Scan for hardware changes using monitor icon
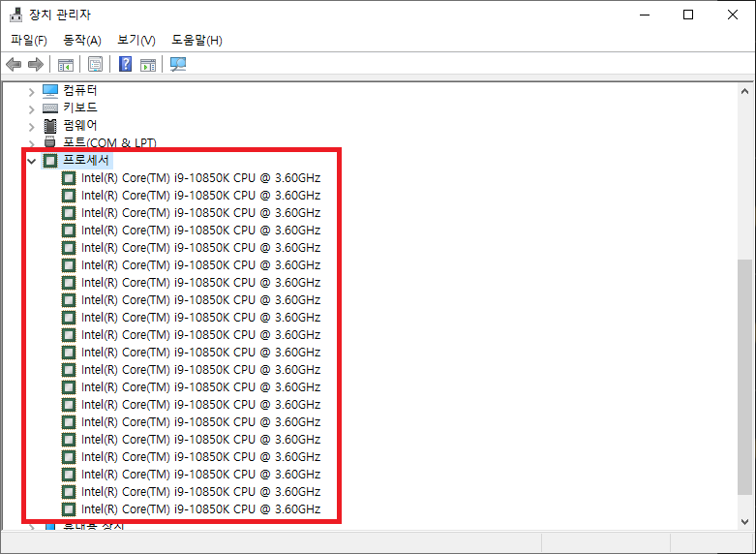This screenshot has height=554, width=756. 178,64
